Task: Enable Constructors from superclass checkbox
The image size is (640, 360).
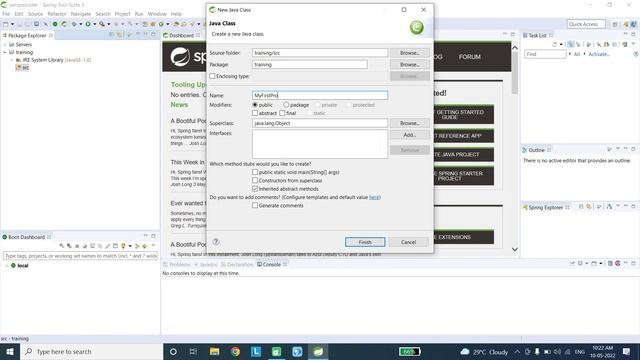Action: pyautogui.click(x=255, y=180)
